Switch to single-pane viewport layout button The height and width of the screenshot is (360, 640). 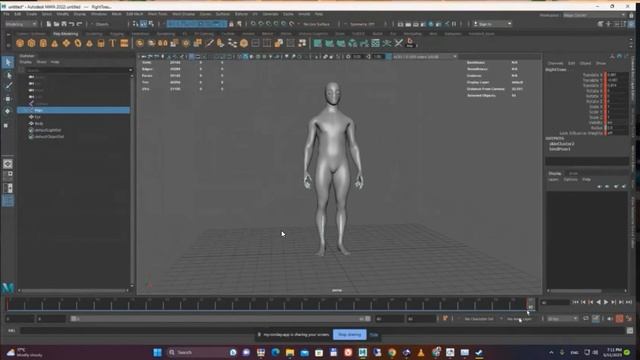pos(7,164)
